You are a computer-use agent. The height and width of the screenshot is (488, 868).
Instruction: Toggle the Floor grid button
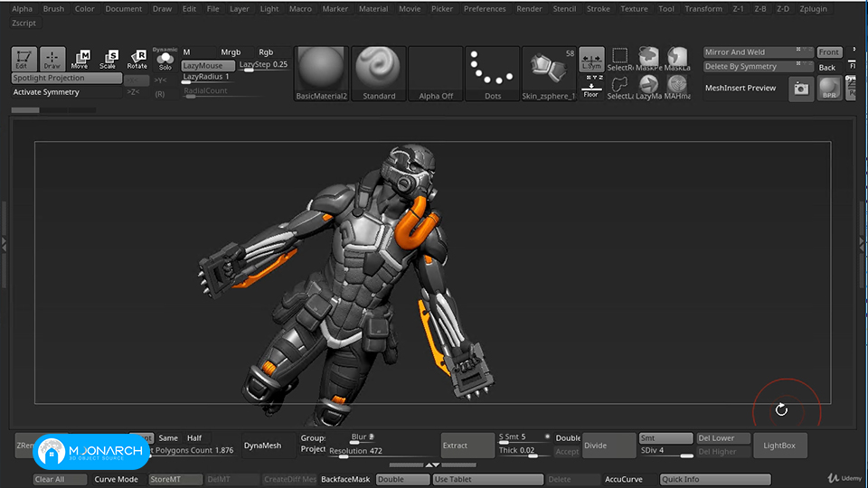click(591, 89)
